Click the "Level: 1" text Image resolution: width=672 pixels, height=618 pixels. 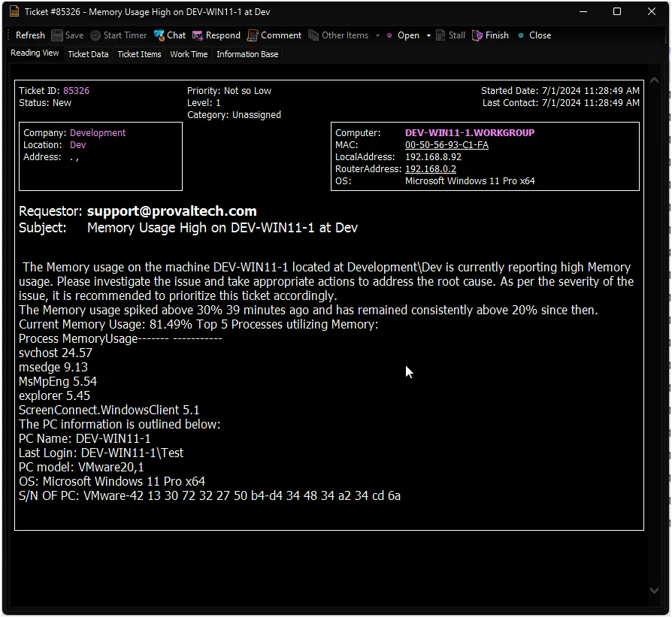204,103
